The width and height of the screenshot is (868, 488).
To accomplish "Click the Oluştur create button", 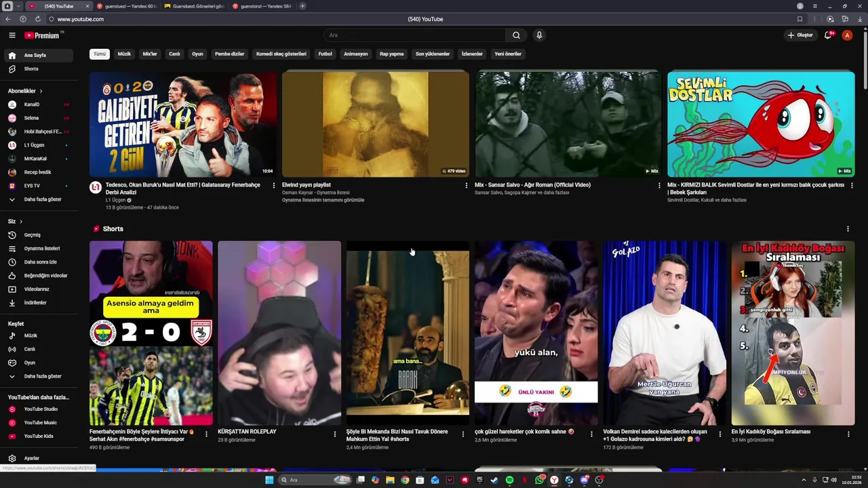I will (x=800, y=35).
